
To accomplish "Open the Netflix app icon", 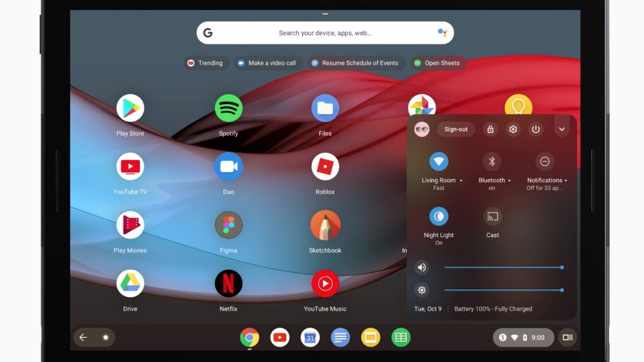I will coord(228,284).
